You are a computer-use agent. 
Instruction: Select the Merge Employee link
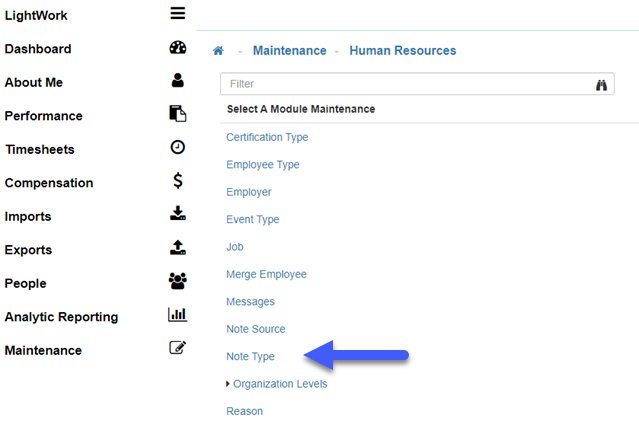(266, 274)
